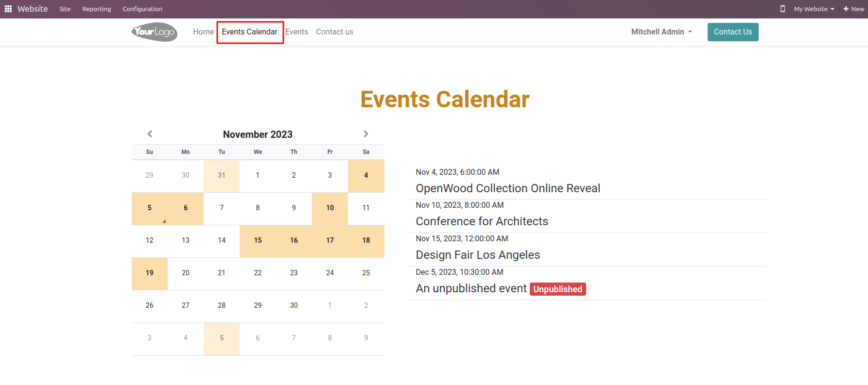Viewport: 868px width, 385px height.
Task: Open OpenWood Collection Online Reveal event
Action: pyautogui.click(x=508, y=188)
